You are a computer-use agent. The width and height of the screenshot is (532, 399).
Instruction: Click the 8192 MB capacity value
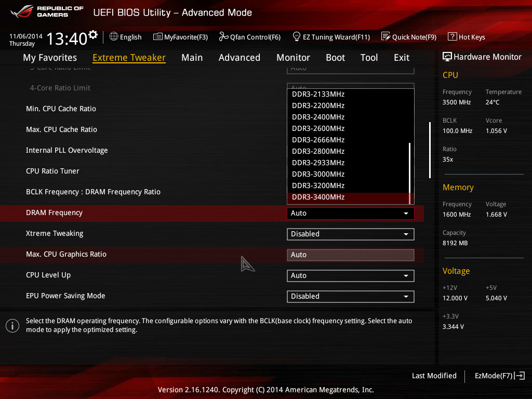pos(455,243)
